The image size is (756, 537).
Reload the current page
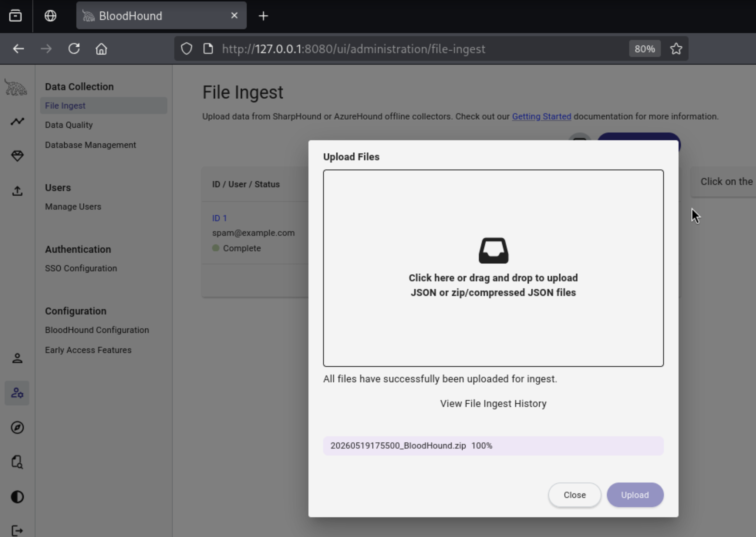[x=74, y=49]
